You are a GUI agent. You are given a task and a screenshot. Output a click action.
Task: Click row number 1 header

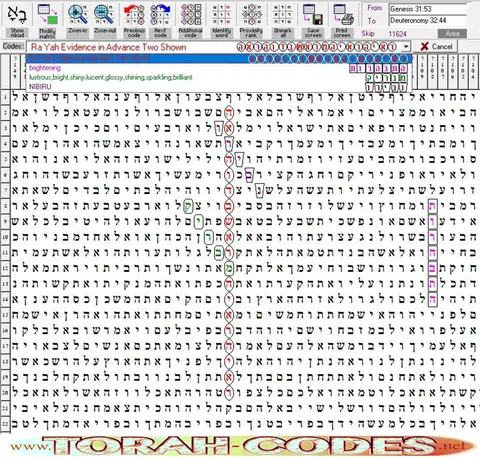tap(5, 98)
